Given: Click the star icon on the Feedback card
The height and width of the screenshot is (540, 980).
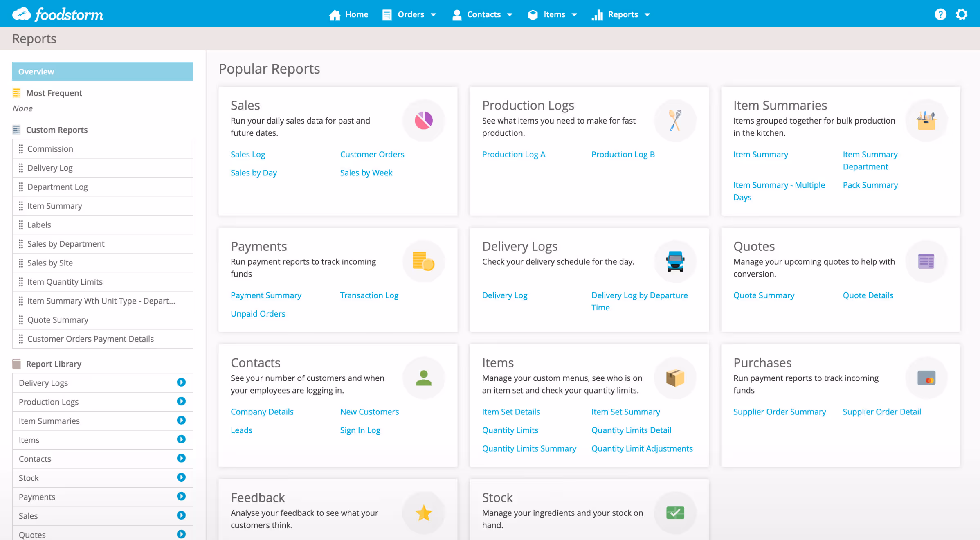Looking at the screenshot, I should [x=424, y=513].
